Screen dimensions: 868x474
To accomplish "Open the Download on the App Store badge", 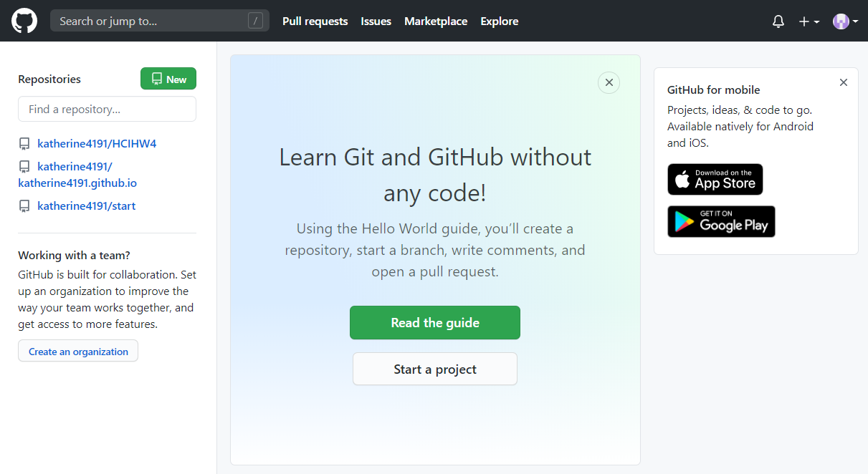I will (715, 180).
